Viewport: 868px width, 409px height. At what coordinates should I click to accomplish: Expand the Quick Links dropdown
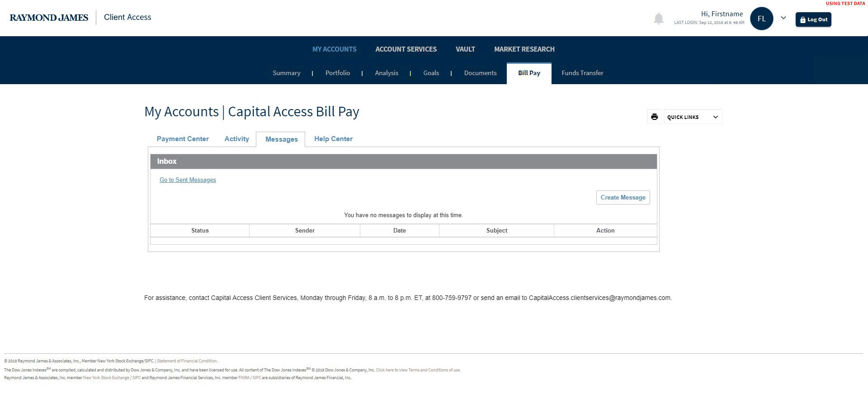pyautogui.click(x=693, y=117)
